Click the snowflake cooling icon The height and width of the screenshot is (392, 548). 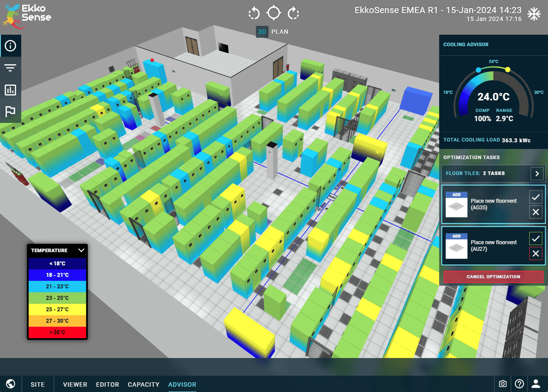click(534, 14)
